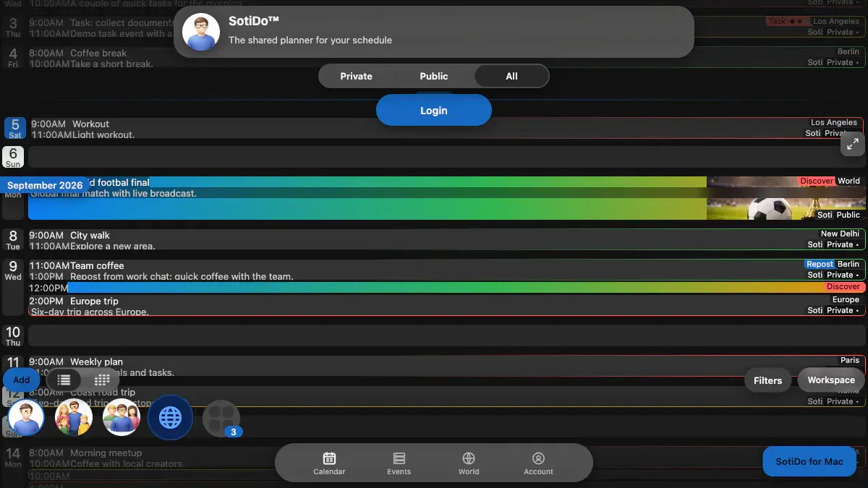Click the blue Add button
The width and height of the screenshot is (868, 488).
click(22, 380)
